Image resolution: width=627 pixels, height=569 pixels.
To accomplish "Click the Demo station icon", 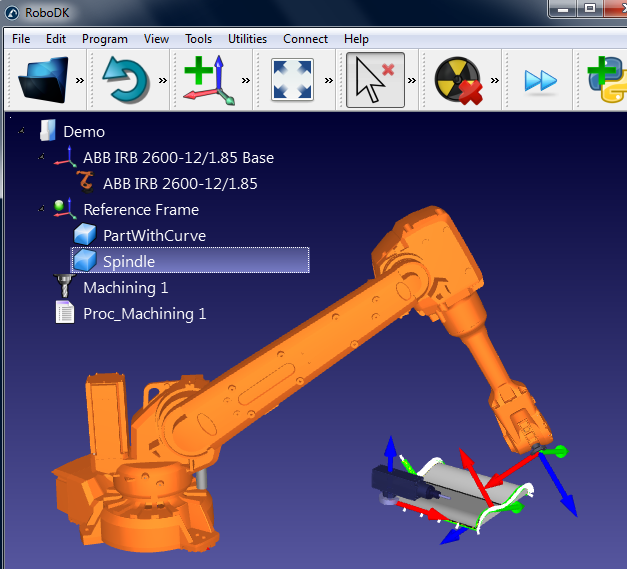I will pyautogui.click(x=48, y=130).
